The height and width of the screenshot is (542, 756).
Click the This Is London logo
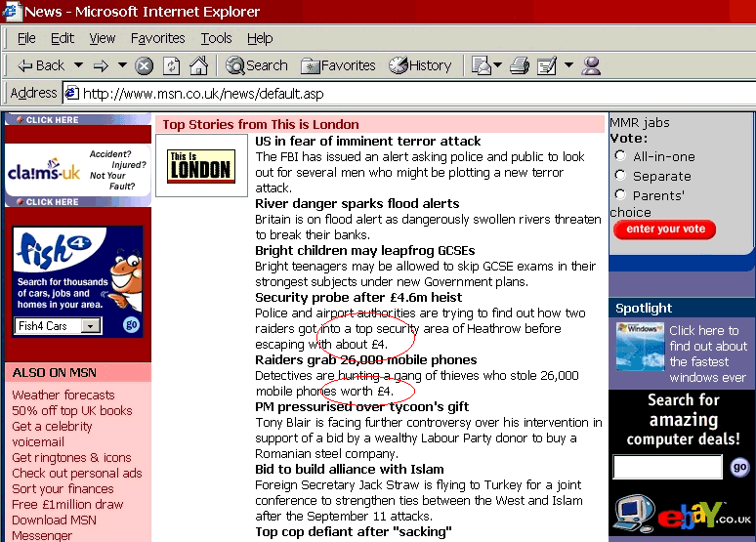(201, 166)
